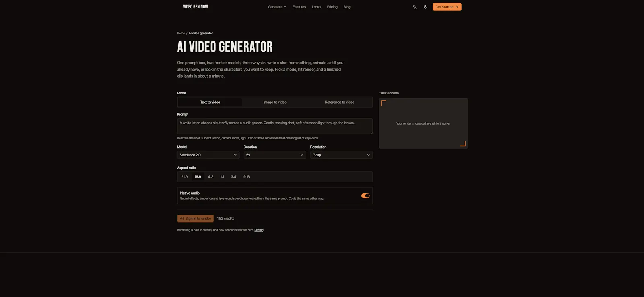Choose 16:9 aspect ratio
Image resolution: width=644 pixels, height=297 pixels.
pos(198,177)
